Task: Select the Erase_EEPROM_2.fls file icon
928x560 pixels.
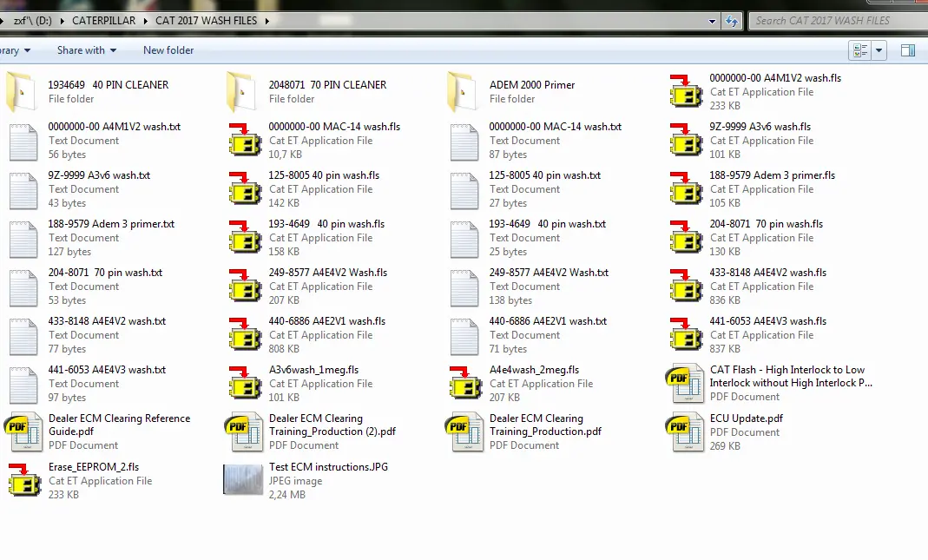Action: [24, 480]
